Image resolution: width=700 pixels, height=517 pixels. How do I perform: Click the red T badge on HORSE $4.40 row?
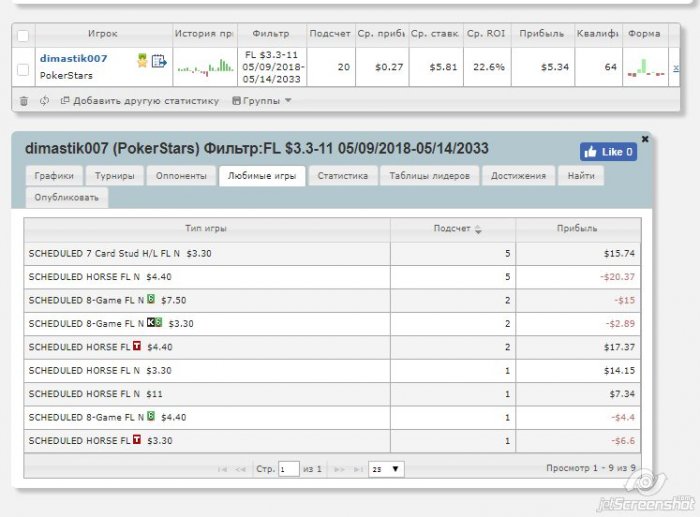(137, 346)
